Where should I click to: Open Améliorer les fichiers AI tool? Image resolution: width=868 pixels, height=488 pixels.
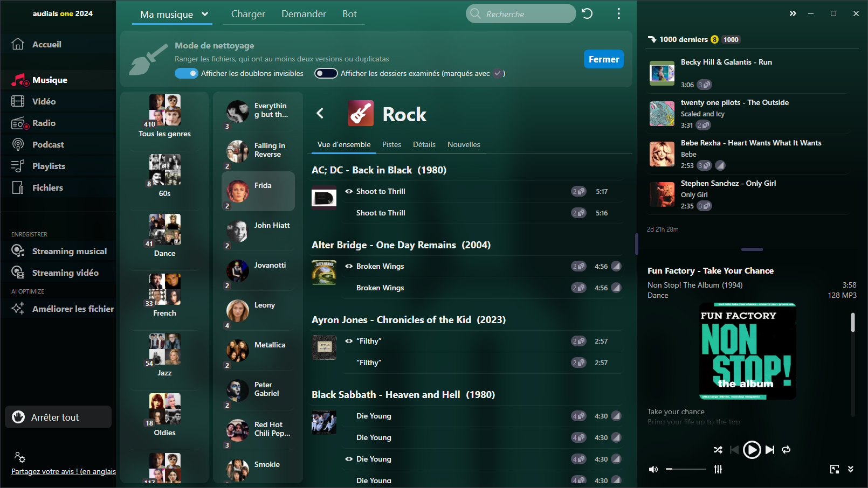click(58, 309)
